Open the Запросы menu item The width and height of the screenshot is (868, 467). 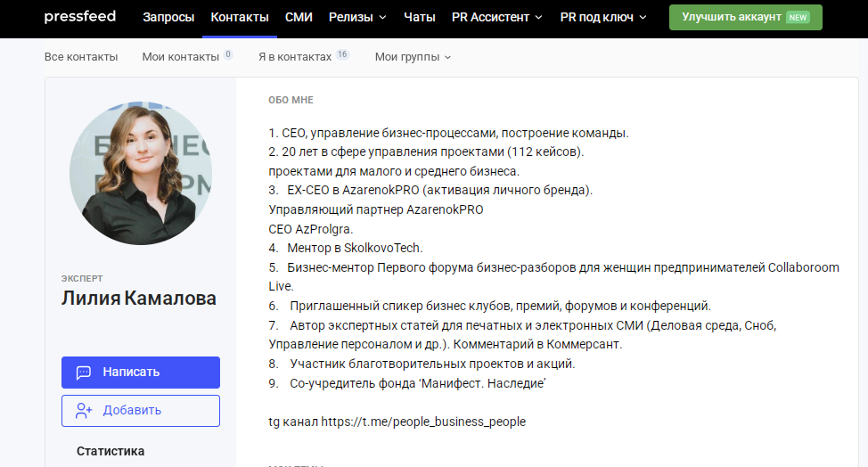[x=168, y=17]
